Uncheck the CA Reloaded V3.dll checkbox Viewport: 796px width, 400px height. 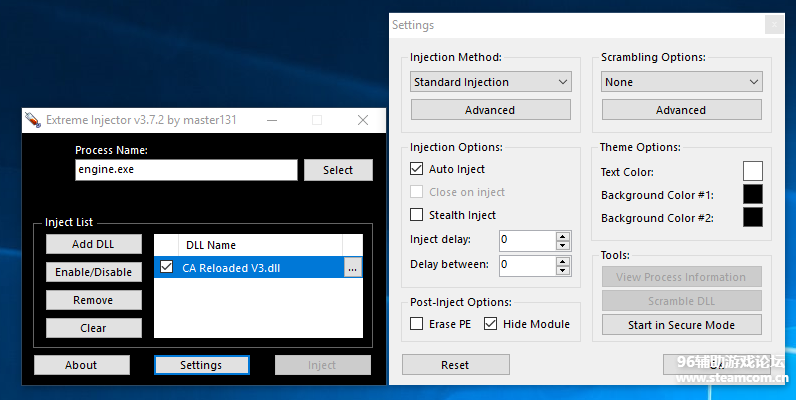tap(167, 266)
